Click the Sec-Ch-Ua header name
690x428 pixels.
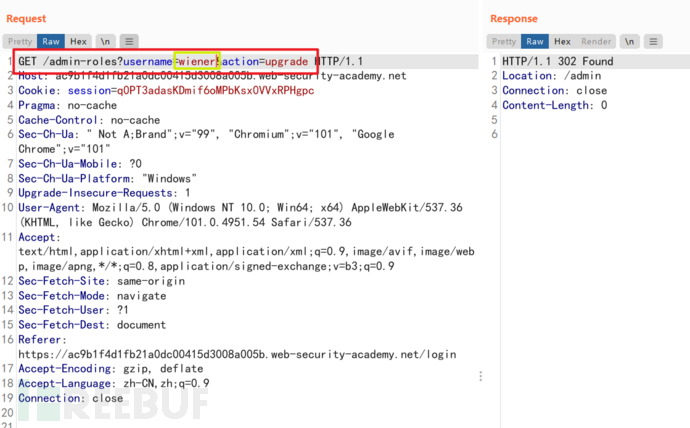tap(46, 135)
